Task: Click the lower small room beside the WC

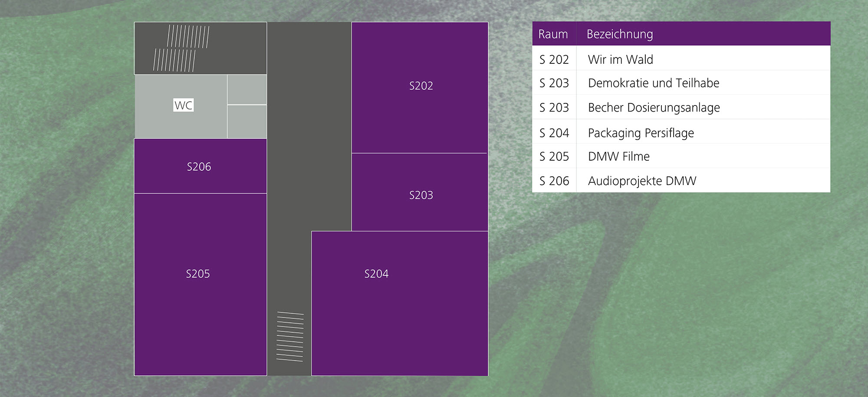Action: 247,122
